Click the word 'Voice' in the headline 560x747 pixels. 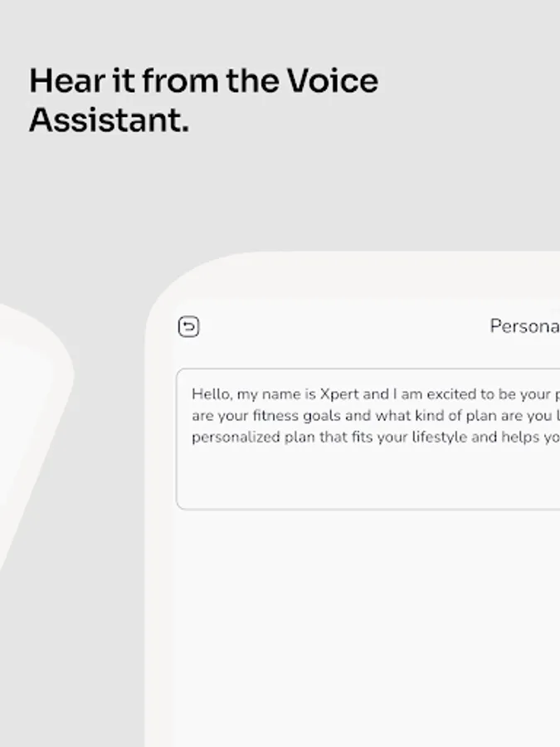pos(332,81)
